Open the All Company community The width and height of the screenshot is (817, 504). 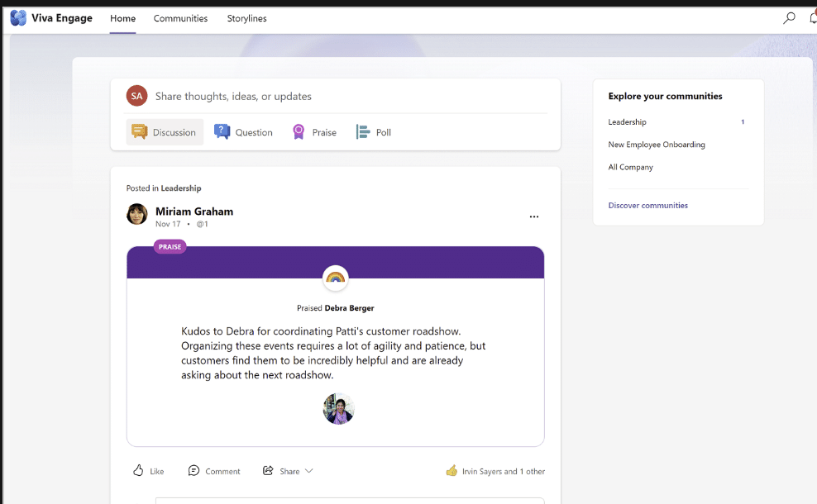tap(630, 167)
